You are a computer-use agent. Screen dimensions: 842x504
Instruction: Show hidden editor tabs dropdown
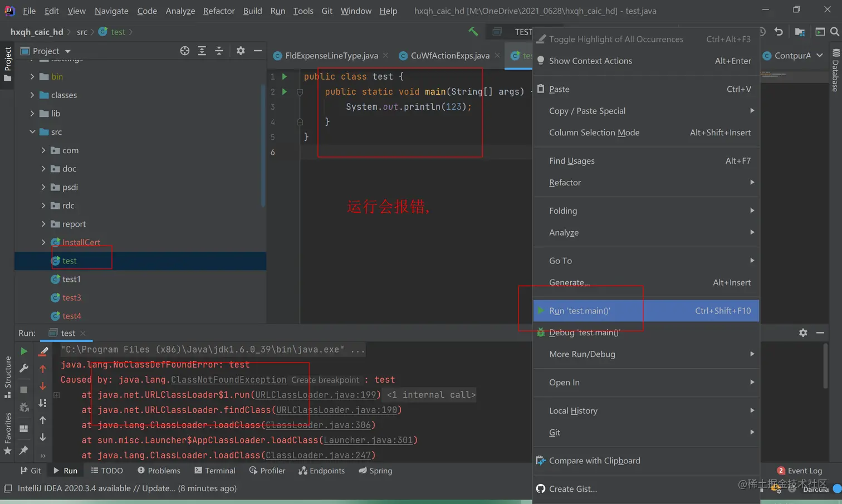820,55
